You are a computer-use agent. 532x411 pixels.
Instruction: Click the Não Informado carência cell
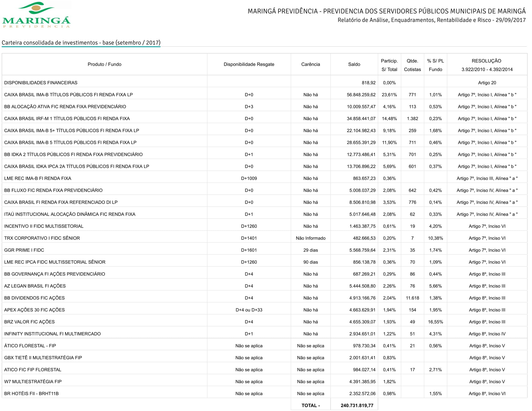pos(310,238)
